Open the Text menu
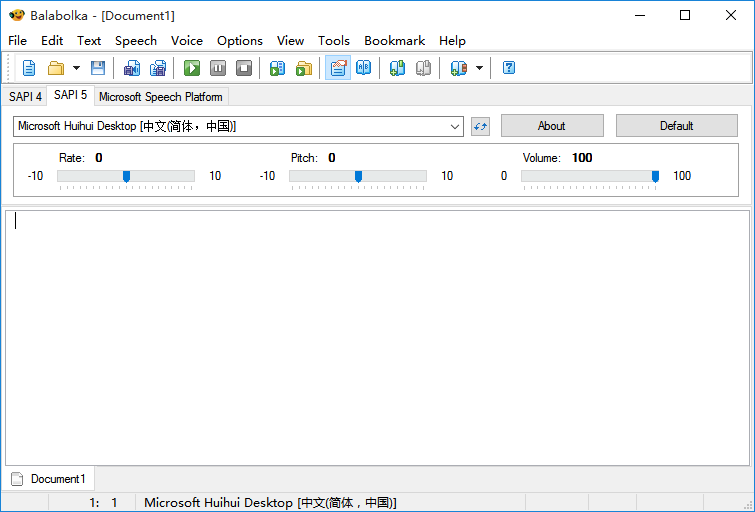Image resolution: width=755 pixels, height=512 pixels. point(89,41)
